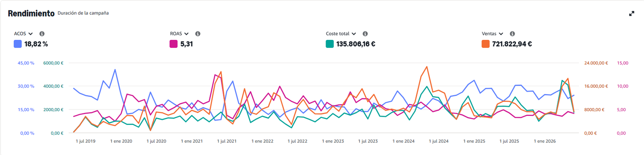Click the 1 ene 2020 axis label

(x=121, y=141)
